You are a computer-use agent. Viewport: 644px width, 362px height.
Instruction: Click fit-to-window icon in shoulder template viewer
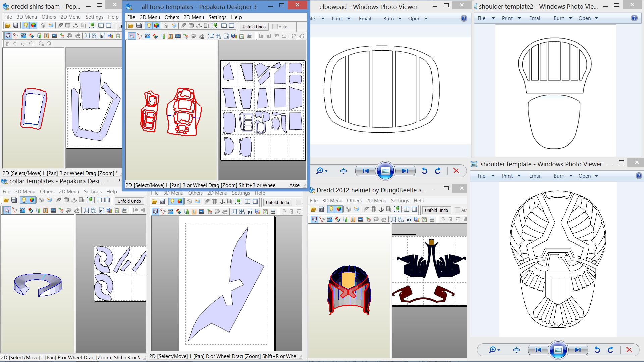coord(516,350)
